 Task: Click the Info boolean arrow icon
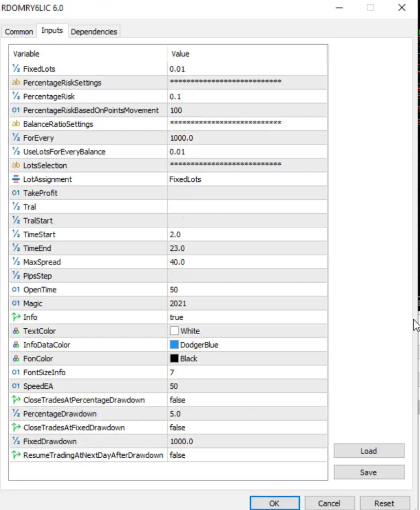16,317
